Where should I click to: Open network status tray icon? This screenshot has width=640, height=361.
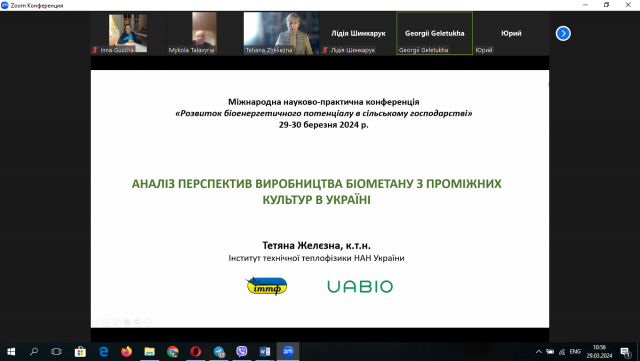562,352
